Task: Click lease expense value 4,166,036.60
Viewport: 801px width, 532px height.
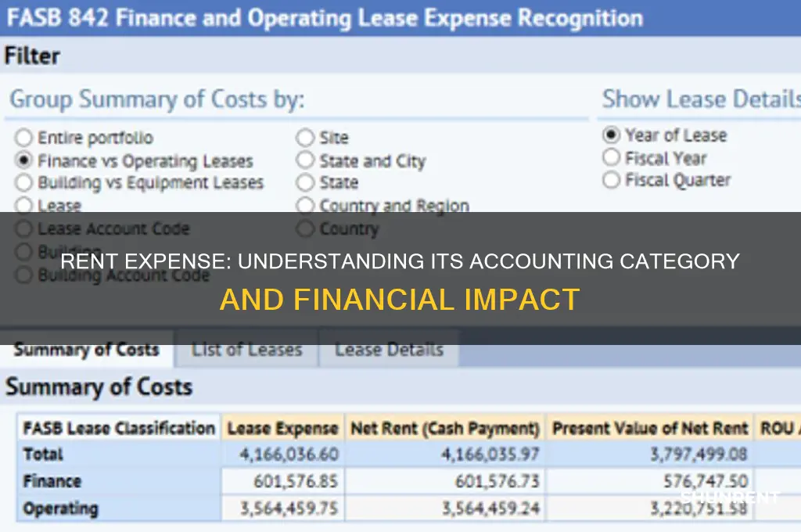Action: pyautogui.click(x=289, y=455)
